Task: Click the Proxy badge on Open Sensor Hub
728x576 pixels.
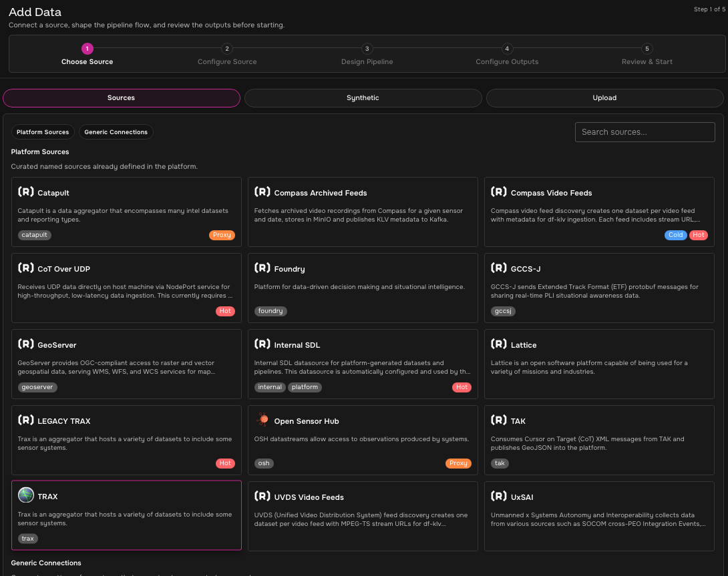Action: click(458, 463)
